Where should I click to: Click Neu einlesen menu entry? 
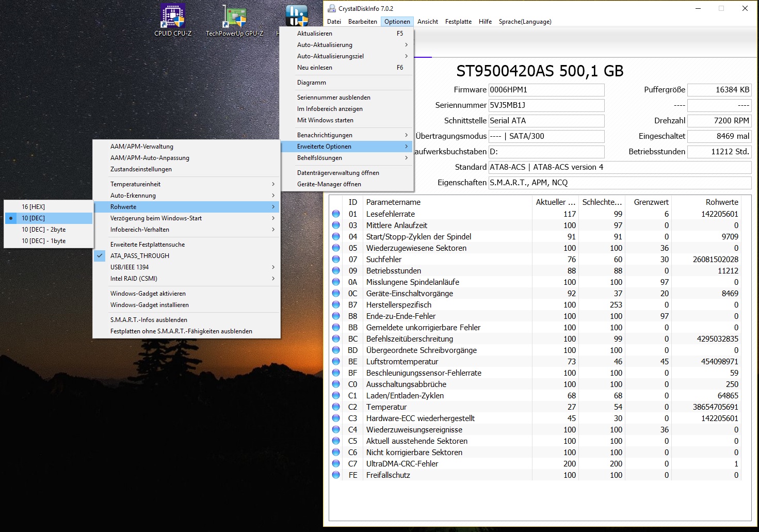346,68
